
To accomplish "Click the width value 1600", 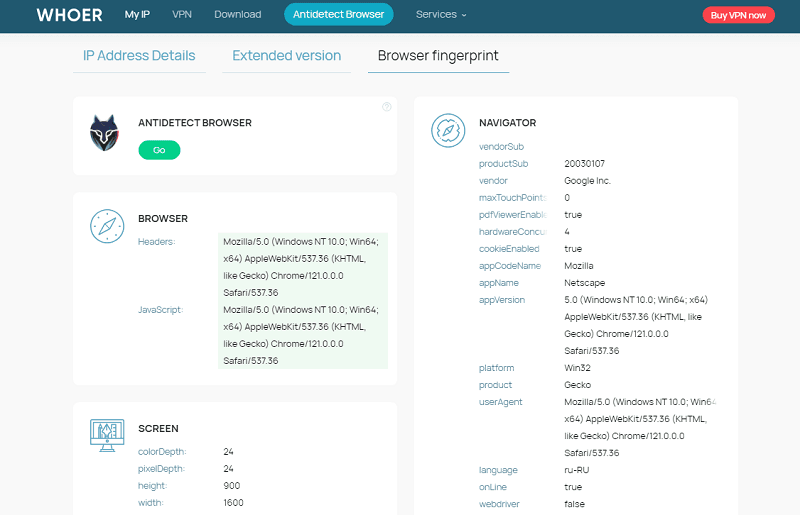I will (x=233, y=503).
